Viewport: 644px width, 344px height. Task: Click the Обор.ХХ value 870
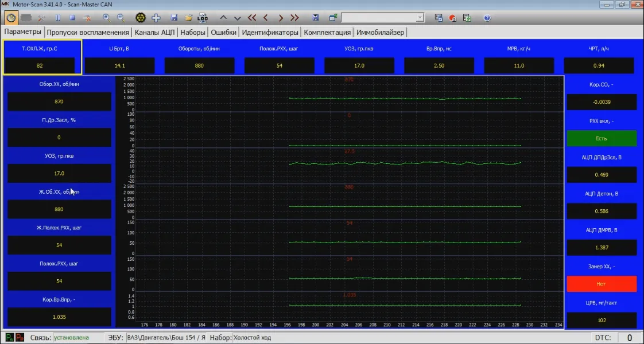tap(59, 101)
